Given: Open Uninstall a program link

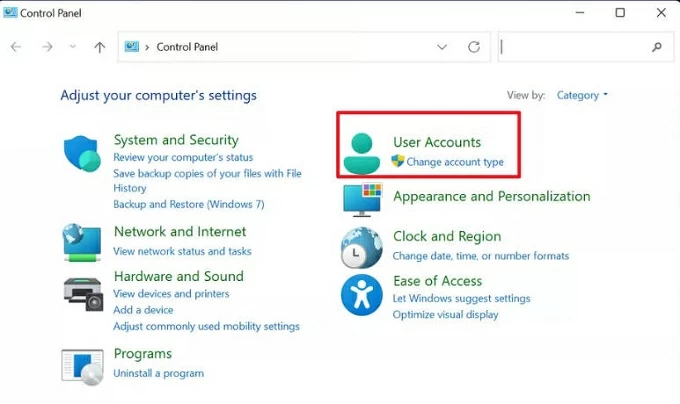Looking at the screenshot, I should coord(158,374).
